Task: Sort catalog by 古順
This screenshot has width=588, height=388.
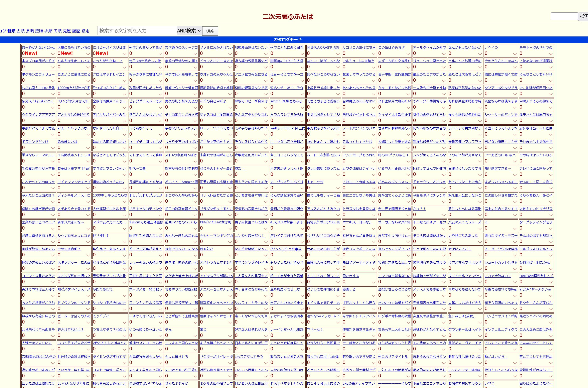Action: (21, 31)
